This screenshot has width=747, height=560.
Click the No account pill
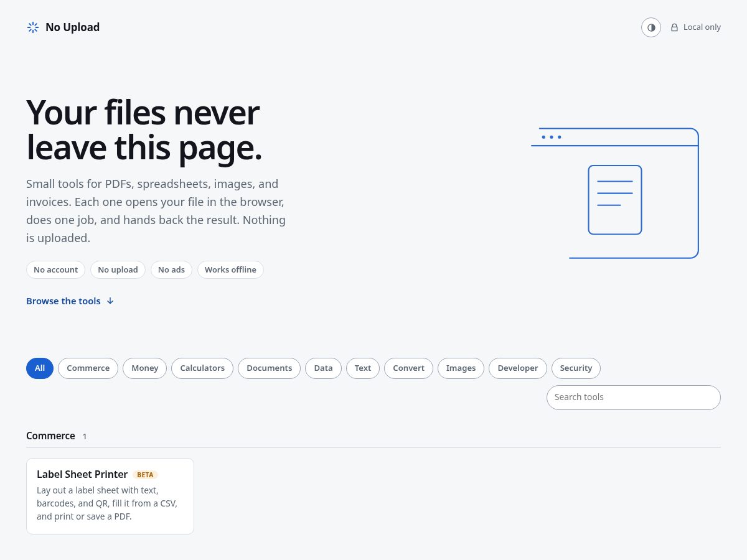pyautogui.click(x=55, y=270)
